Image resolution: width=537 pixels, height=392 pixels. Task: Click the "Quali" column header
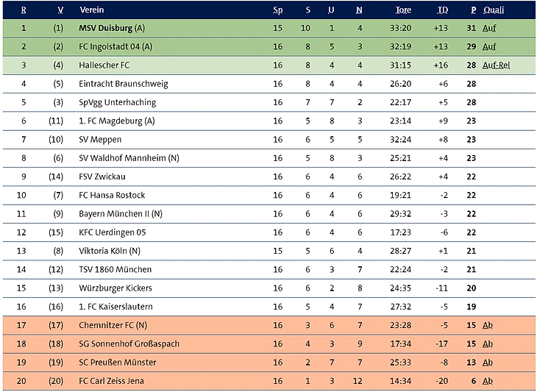[492, 10]
